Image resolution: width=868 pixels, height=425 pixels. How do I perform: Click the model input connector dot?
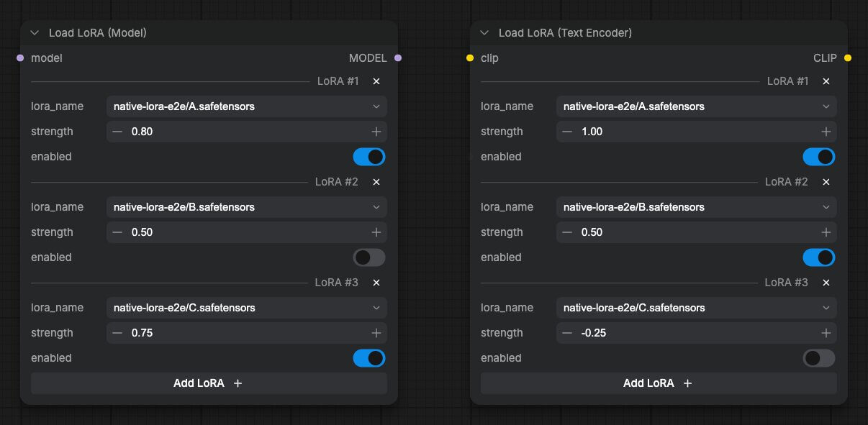pos(20,58)
